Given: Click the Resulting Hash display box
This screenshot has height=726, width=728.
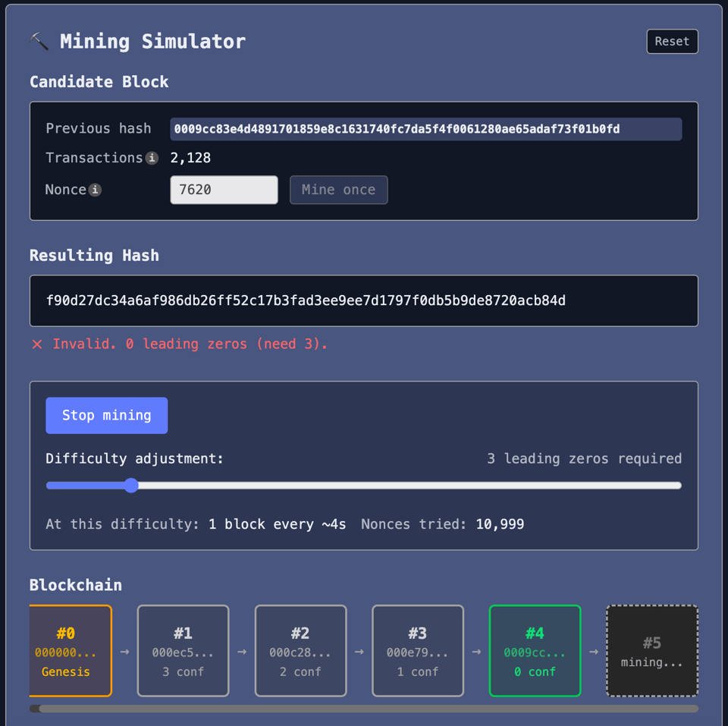Looking at the screenshot, I should 364,300.
